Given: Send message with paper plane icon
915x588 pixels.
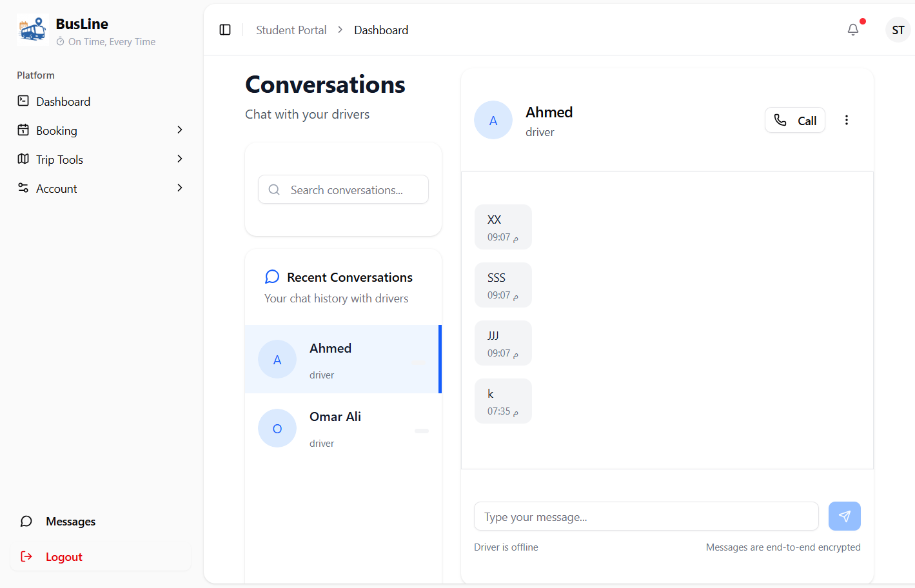Looking at the screenshot, I should click(x=844, y=516).
